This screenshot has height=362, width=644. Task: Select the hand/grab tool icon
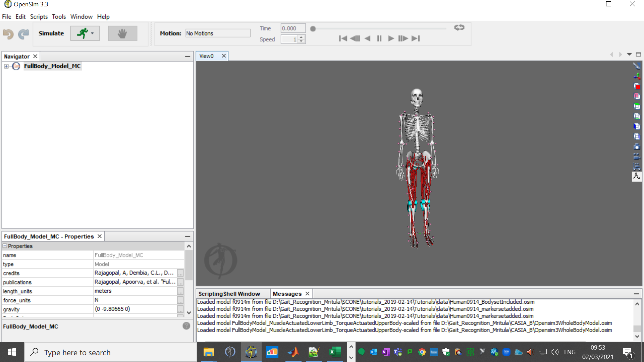(x=122, y=33)
